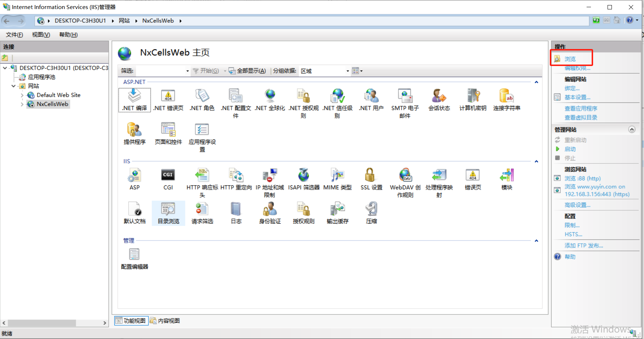Image resolution: width=644 pixels, height=339 pixels.
Task: Click the 高级设置 link
Action: pyautogui.click(x=577, y=205)
